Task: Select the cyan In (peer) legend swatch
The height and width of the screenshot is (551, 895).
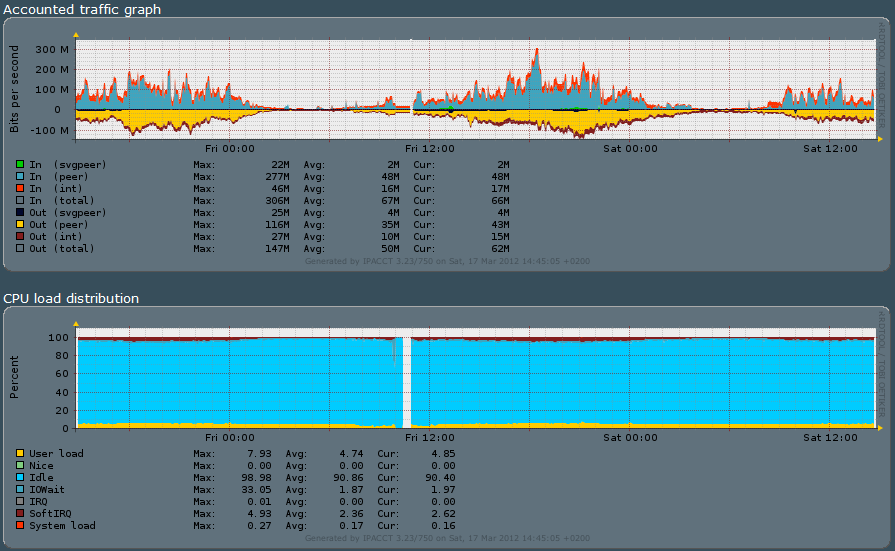Action: [x=20, y=176]
